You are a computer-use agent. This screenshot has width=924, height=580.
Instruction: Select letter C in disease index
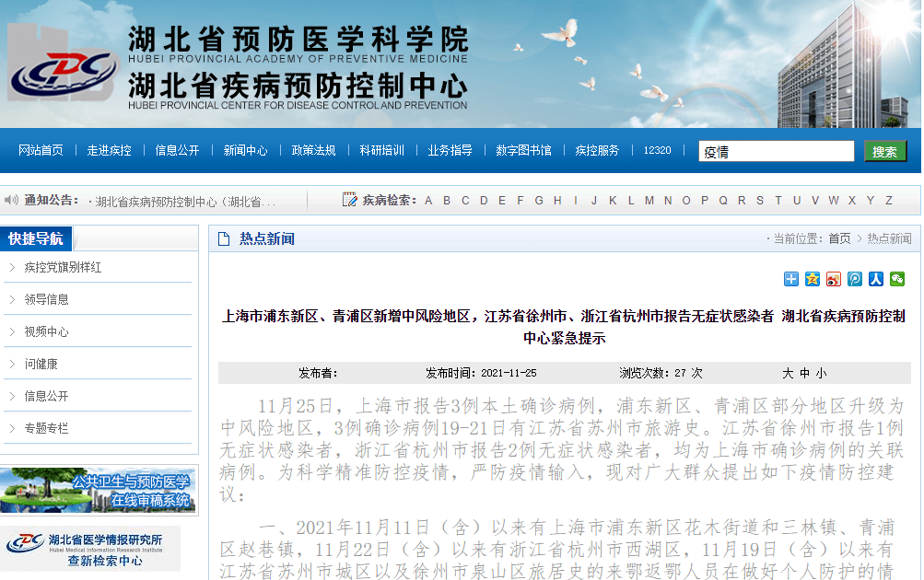465,200
